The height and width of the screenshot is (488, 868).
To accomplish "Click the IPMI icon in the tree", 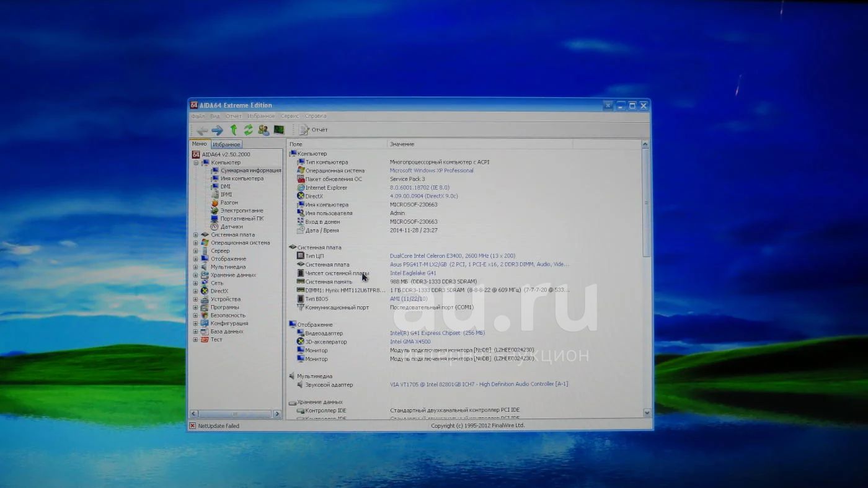I will [x=215, y=195].
